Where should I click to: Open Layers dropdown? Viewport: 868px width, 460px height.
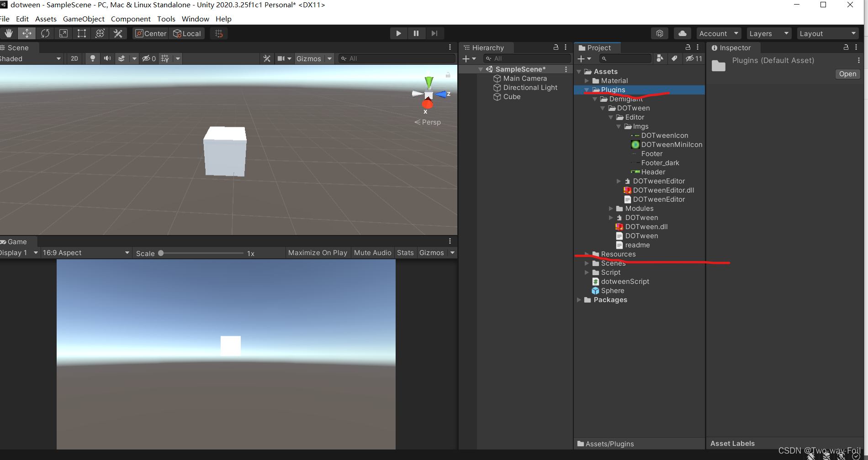[769, 33]
